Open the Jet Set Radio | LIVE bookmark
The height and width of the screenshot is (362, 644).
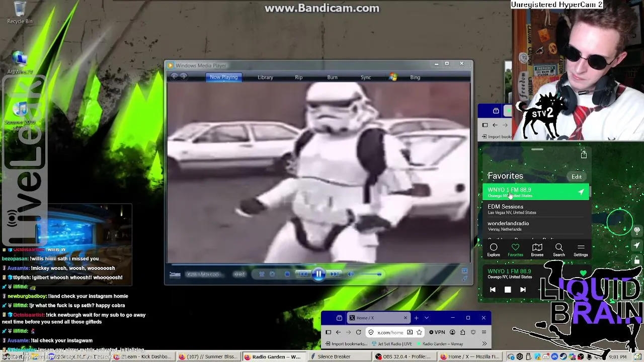pyautogui.click(x=391, y=344)
